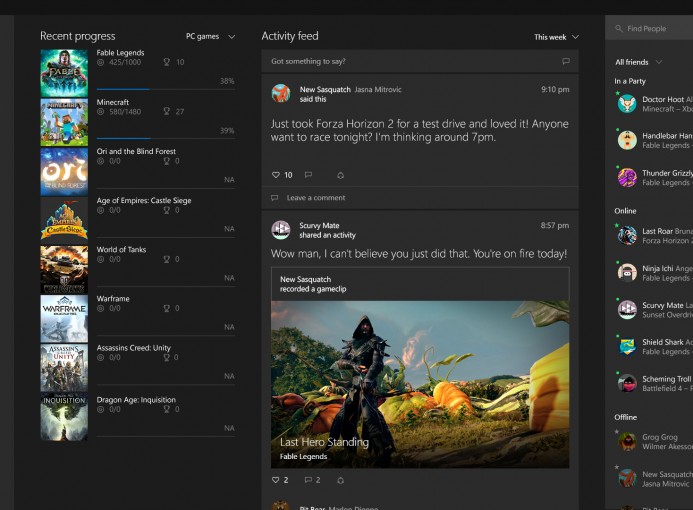Like New Sasquatch's Forza post with the heart

(276, 175)
